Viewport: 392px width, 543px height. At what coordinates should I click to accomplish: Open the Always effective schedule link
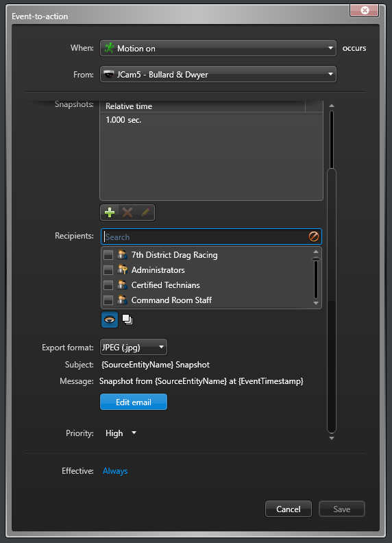[115, 471]
